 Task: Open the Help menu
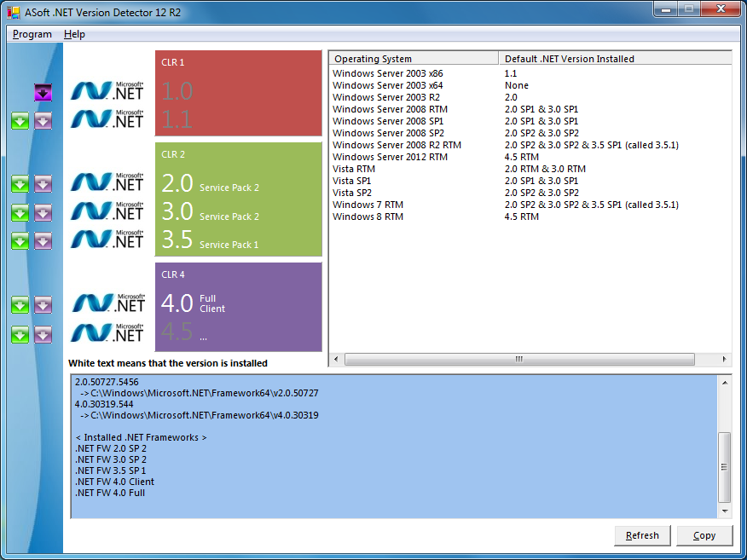point(74,34)
